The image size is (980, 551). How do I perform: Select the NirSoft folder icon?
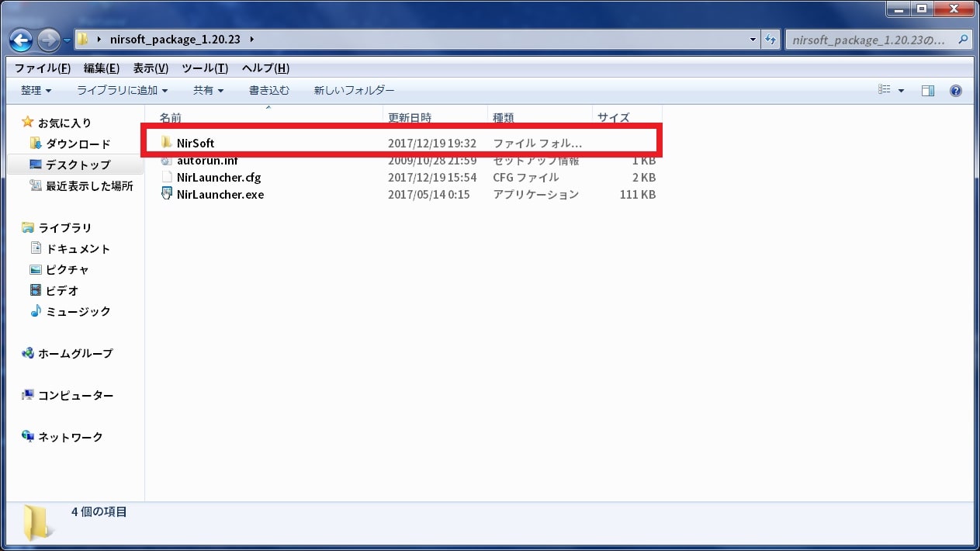tap(166, 143)
